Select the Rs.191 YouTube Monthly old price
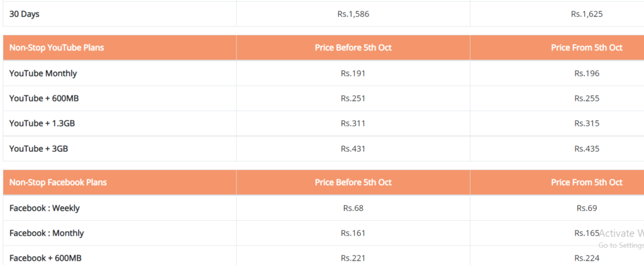 coord(353,74)
